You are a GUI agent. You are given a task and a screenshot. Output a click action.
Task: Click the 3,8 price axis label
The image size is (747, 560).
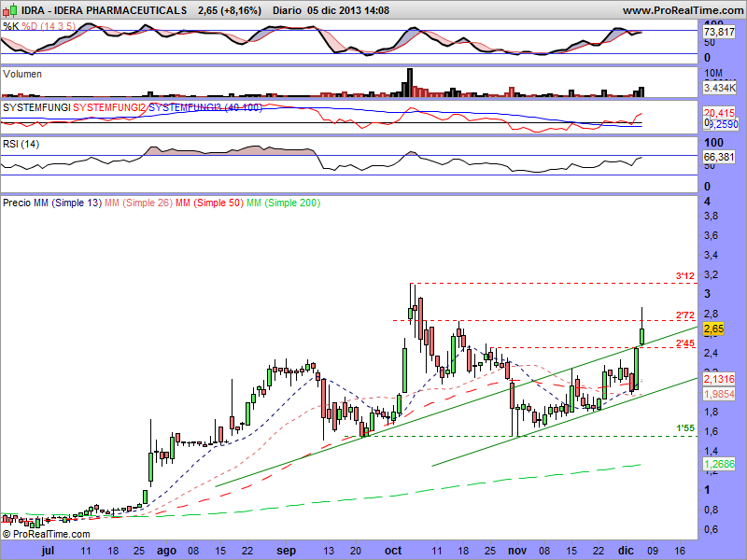click(x=712, y=216)
